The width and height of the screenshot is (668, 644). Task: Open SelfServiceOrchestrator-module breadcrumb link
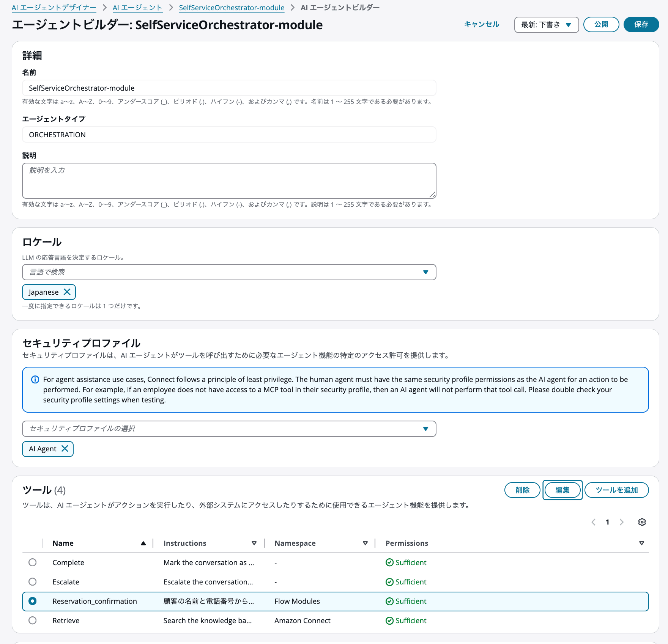[232, 8]
